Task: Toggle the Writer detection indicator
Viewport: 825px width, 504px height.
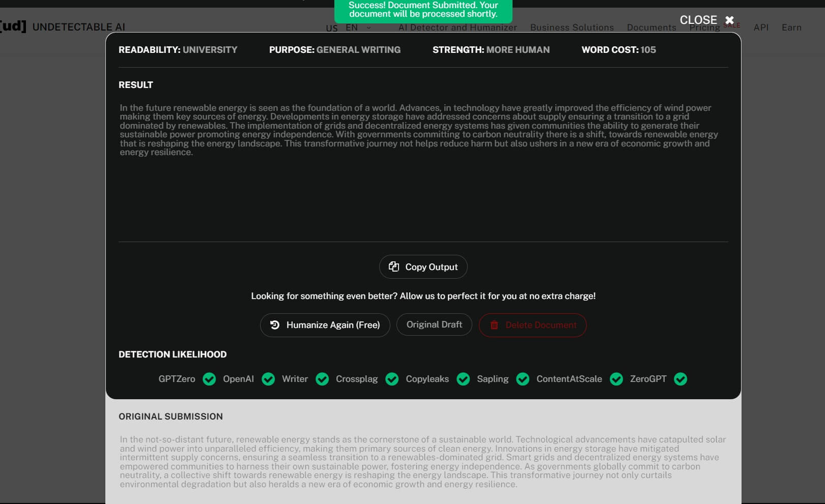Action: pos(323,379)
